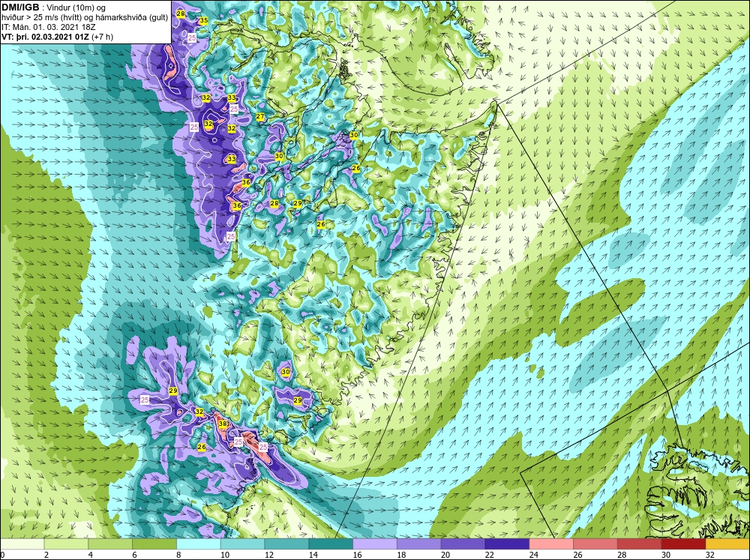The width and height of the screenshot is (750, 560).
Task: Click the yellow gust label '35' on the map
Action: (204, 20)
